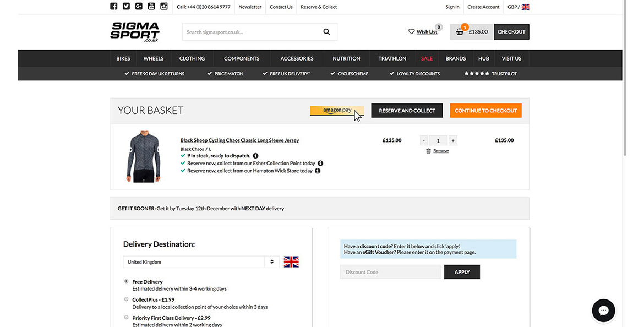Viewport: 644px width, 327px height.
Task: Open the YouTube social icon
Action: (x=151, y=6)
